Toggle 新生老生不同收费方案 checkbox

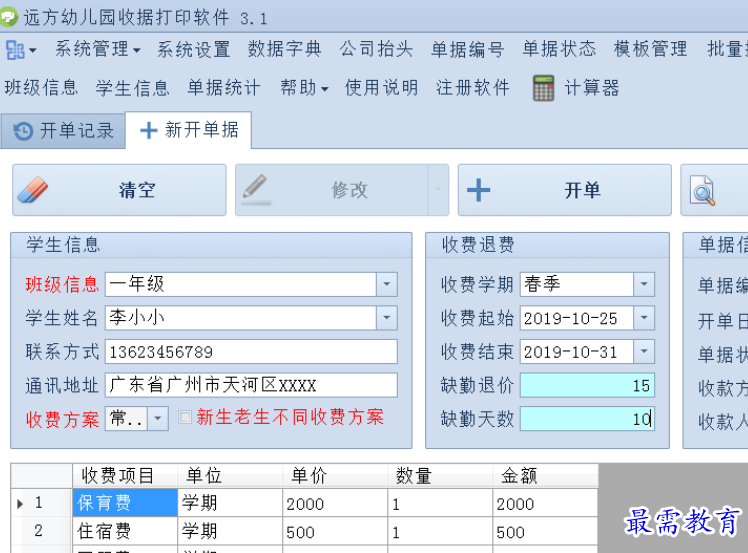[185, 417]
